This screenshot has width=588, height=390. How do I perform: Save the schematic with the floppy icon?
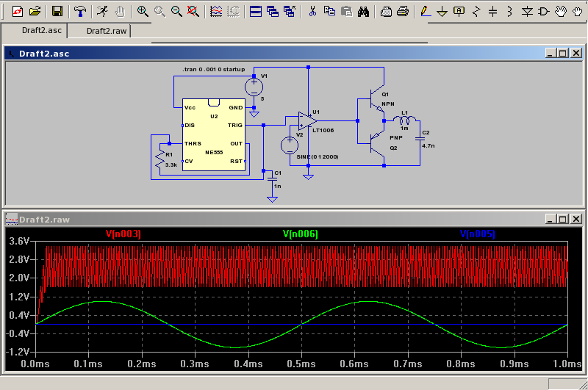57,11
